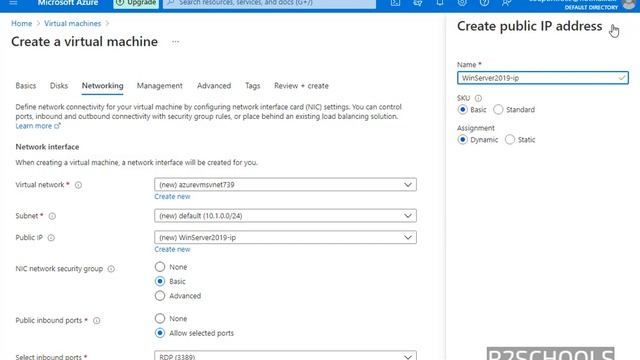
Task: Choose Basic SKU for public IP
Action: [x=462, y=109]
